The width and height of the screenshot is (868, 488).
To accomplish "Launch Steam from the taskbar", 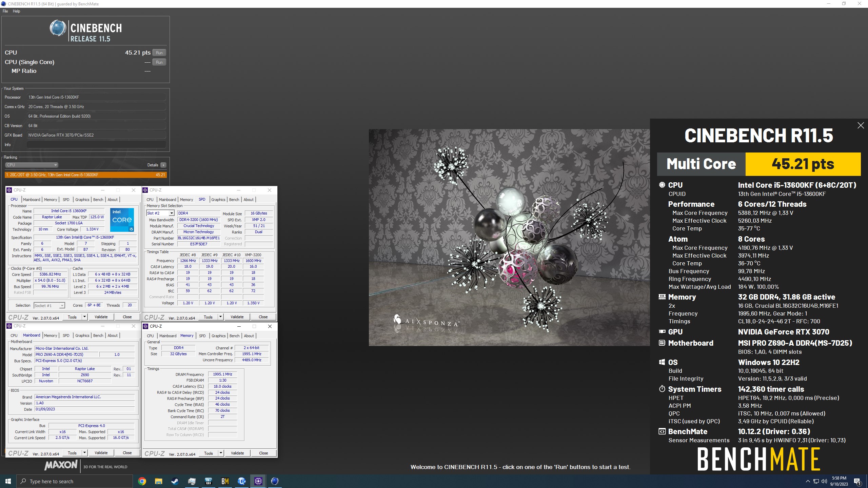I will (x=175, y=481).
